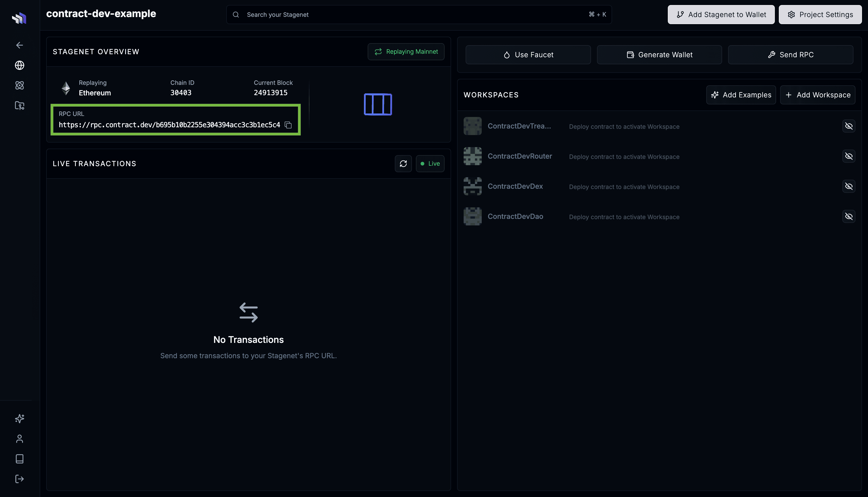Image resolution: width=868 pixels, height=497 pixels.
Task: Toggle visibility of ContractDevRouter workspace
Action: coord(849,156)
